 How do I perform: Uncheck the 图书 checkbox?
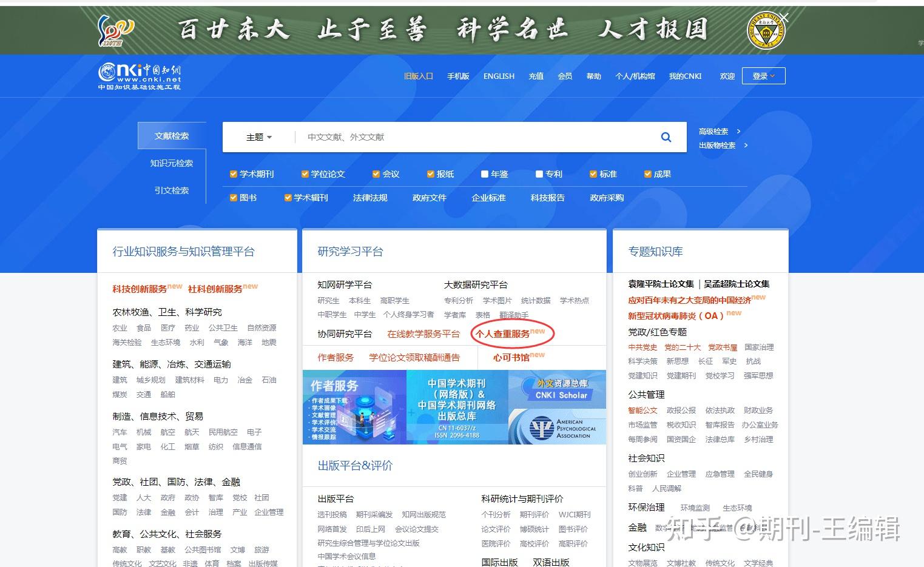coord(233,198)
